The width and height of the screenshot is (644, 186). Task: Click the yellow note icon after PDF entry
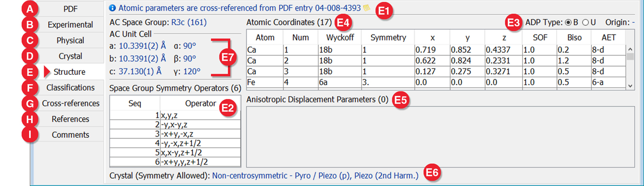point(366,8)
